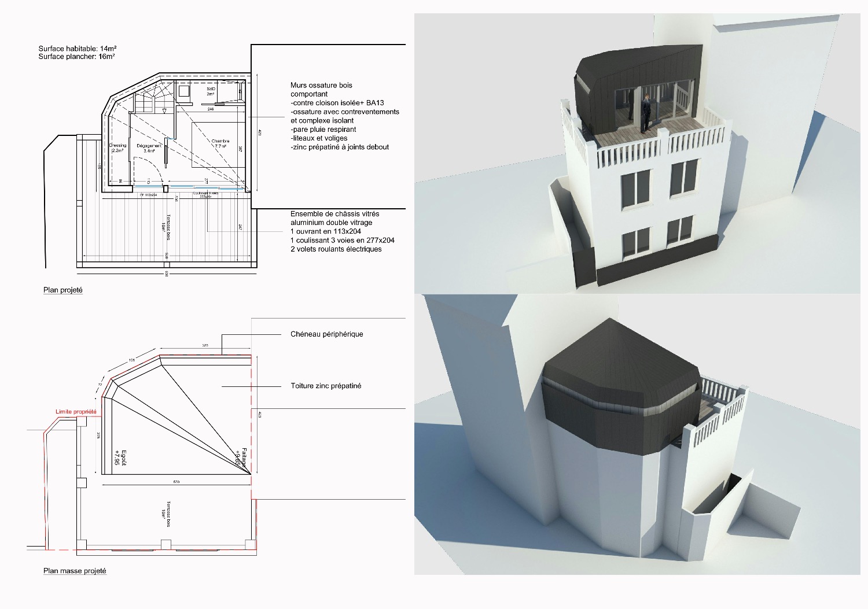The image size is (868, 609).
Task: Select the "Dressing 2.2m²" room label
Action: point(117,148)
